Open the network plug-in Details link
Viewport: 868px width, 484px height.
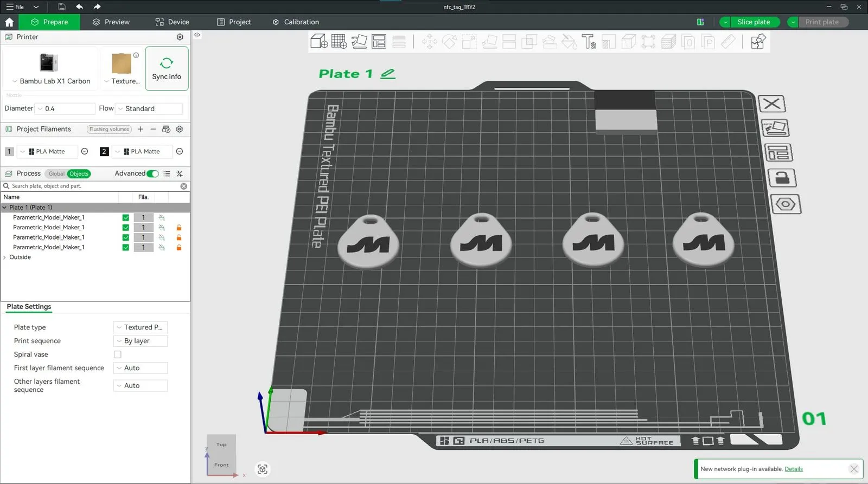coord(794,469)
